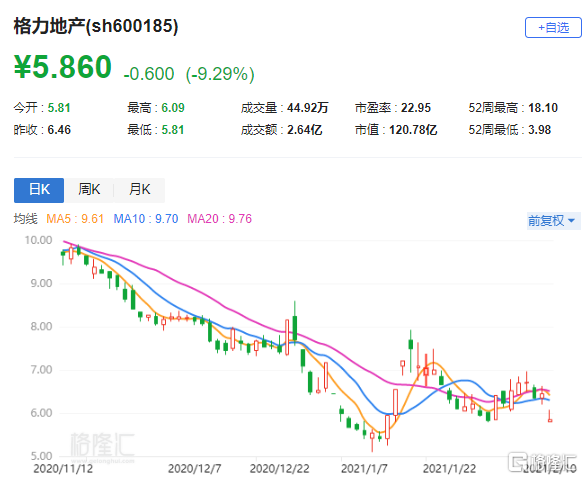Screen dimensions: 583x479
Task: Click price change -0.600
Action: tap(149, 74)
